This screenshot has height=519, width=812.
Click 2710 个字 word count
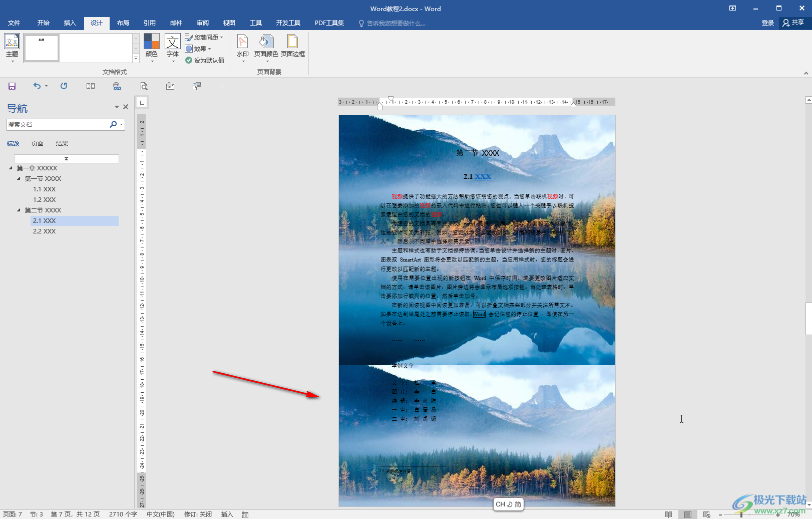pos(123,514)
